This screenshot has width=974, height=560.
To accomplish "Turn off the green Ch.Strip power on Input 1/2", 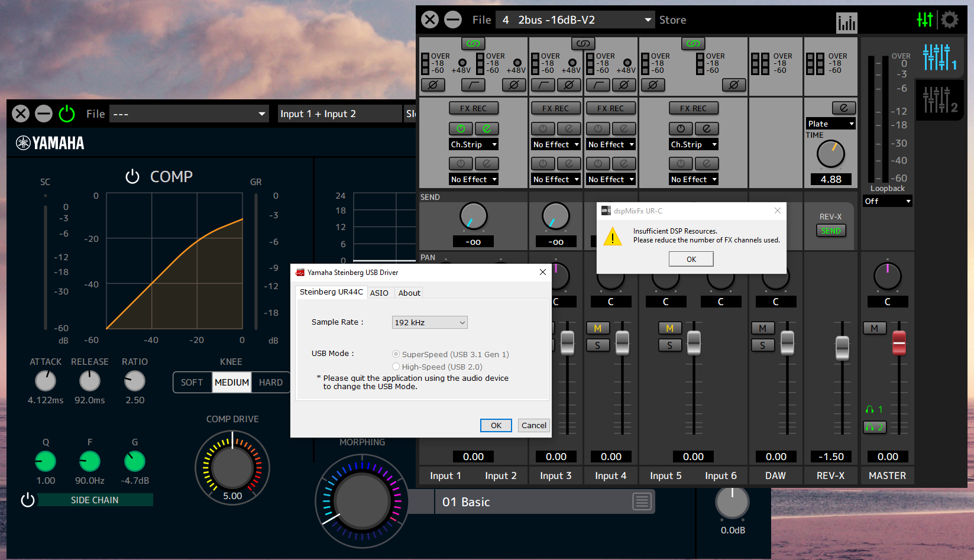I will (x=461, y=128).
